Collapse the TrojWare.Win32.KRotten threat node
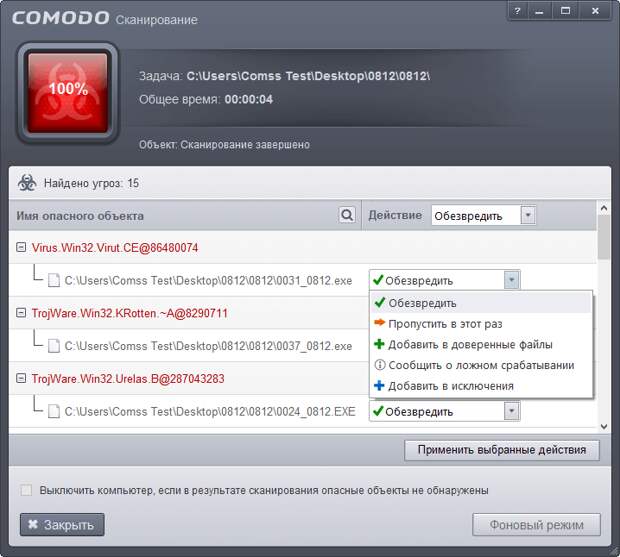This screenshot has width=620, height=557. pyautogui.click(x=21, y=313)
